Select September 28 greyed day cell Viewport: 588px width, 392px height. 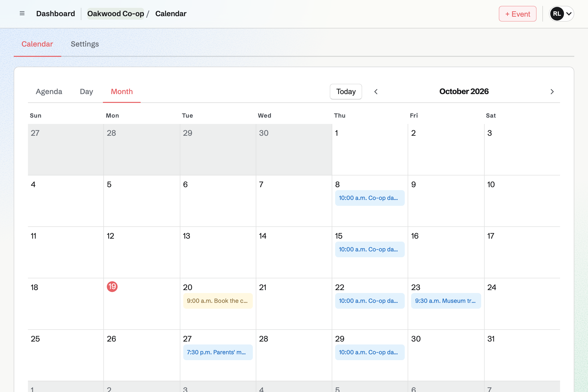click(x=142, y=149)
